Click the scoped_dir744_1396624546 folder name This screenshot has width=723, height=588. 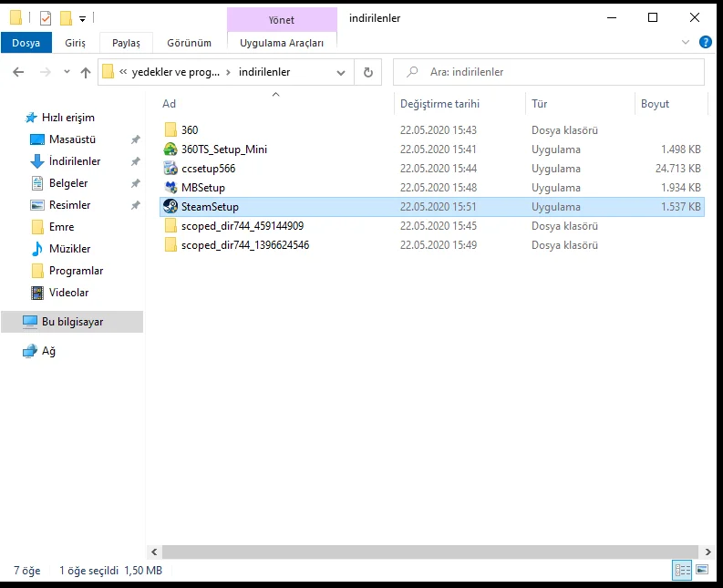click(245, 245)
